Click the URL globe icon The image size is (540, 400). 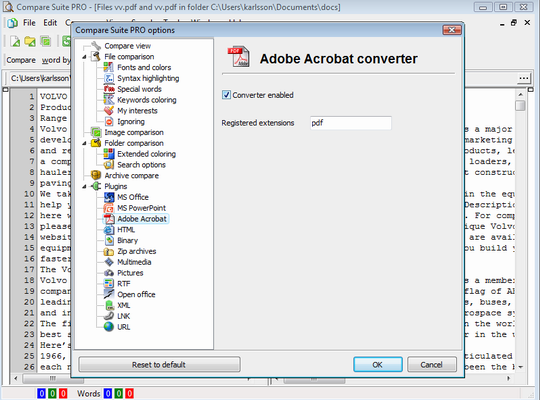pos(109,327)
